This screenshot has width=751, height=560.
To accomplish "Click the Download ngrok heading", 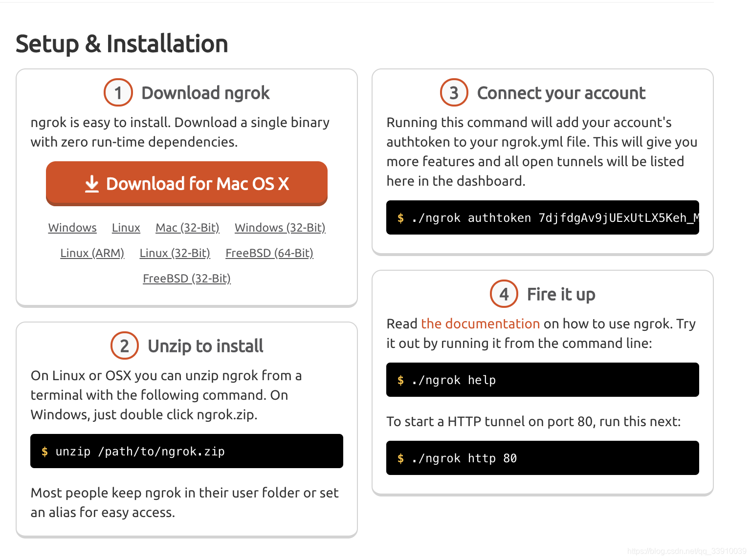I will tap(205, 93).
